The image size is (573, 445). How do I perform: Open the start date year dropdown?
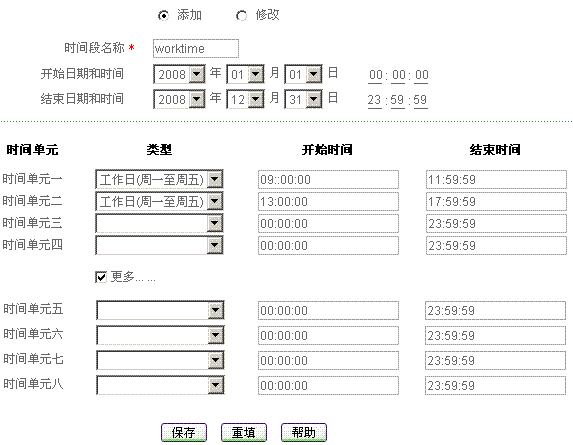pos(179,75)
